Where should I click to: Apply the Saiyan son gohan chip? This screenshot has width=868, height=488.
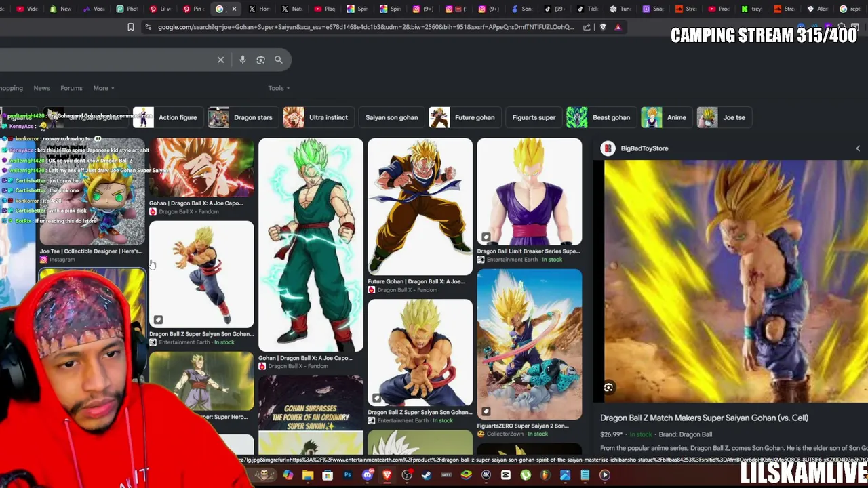point(391,117)
